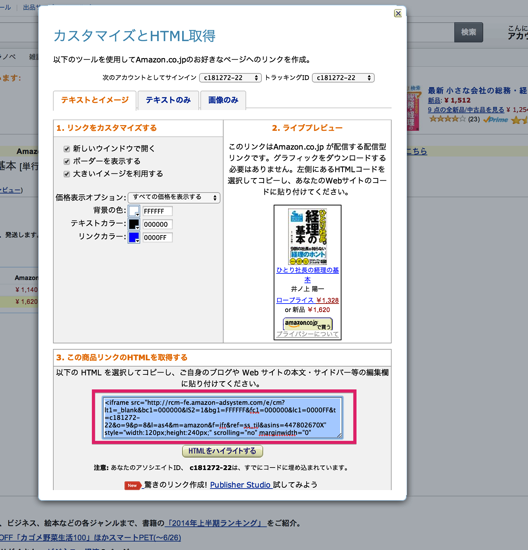Click the 2. ライブプレビュー heading
Viewport: 528px width, 550px height.
click(307, 128)
